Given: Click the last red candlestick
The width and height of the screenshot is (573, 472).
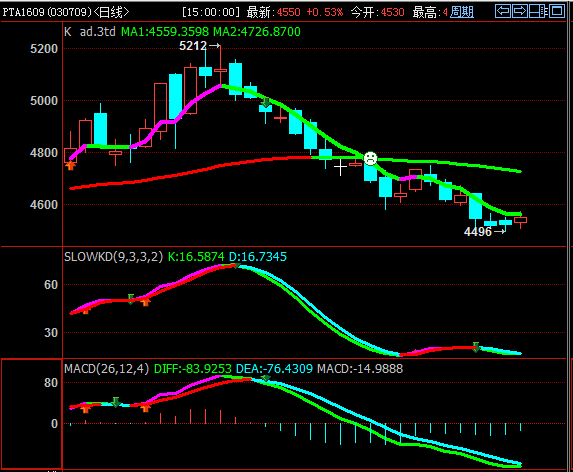Looking at the screenshot, I should click(x=520, y=220).
